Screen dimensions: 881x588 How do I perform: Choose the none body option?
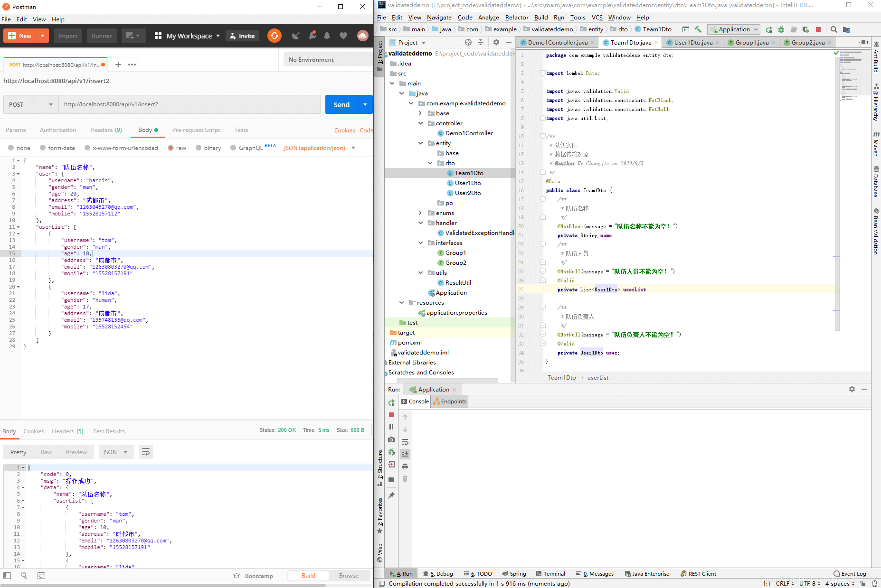click(x=11, y=148)
